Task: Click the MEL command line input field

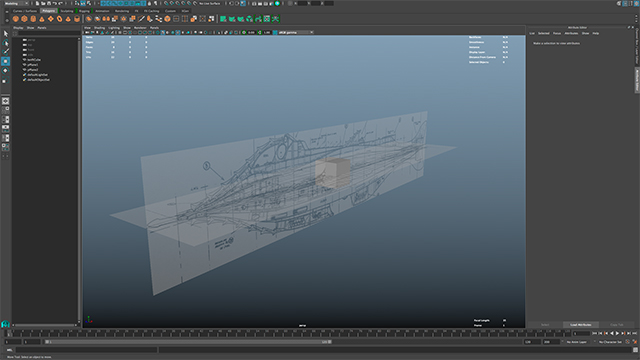Action: [x=87, y=350]
